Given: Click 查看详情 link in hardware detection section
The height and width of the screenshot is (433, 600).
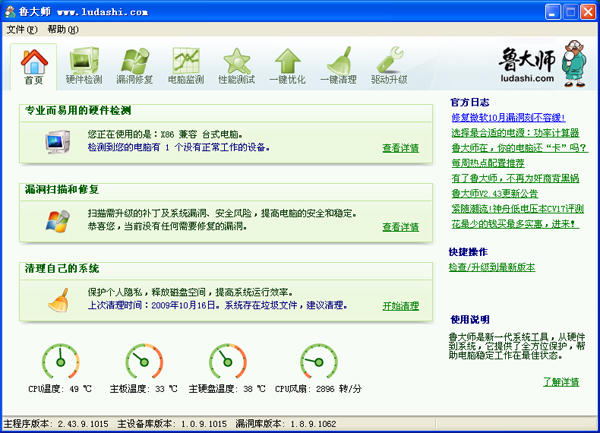Looking at the screenshot, I should pos(400,148).
